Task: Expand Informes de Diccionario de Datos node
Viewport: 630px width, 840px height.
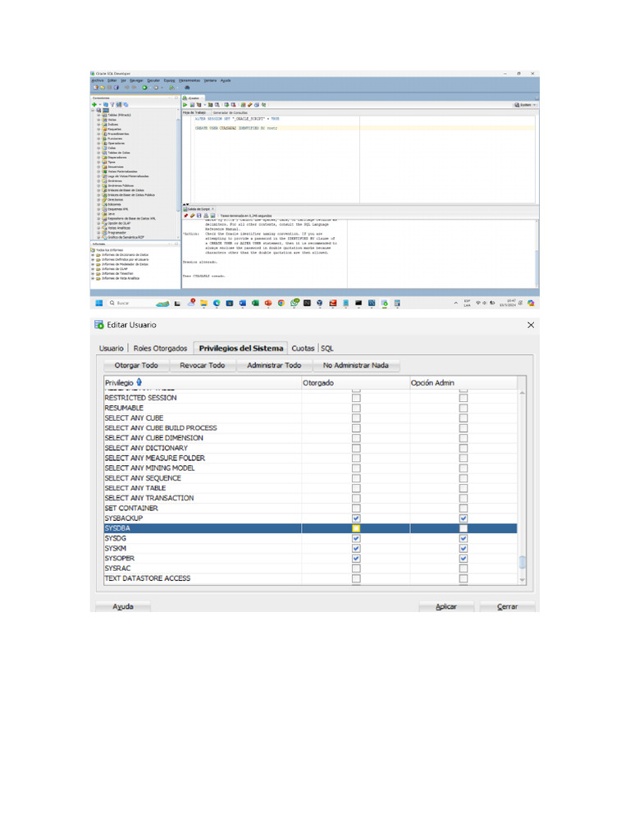Action: [x=94, y=255]
